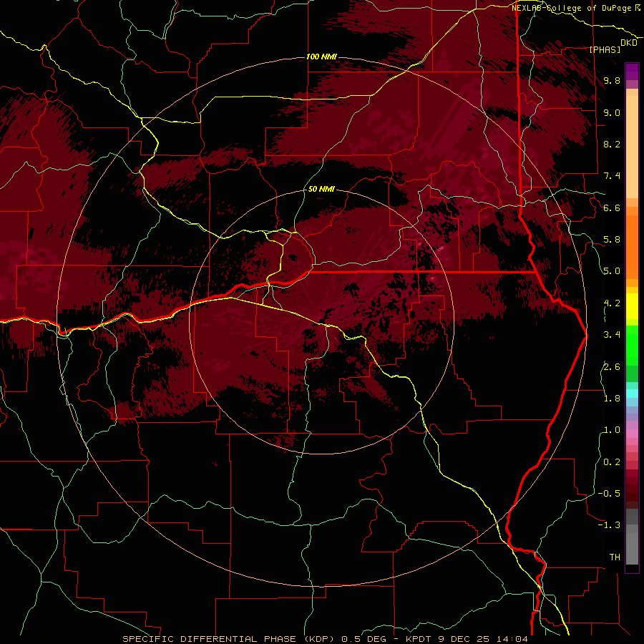The width and height of the screenshot is (644, 644).
Task: Click the 5.8 color scale value
Action: 612,240
